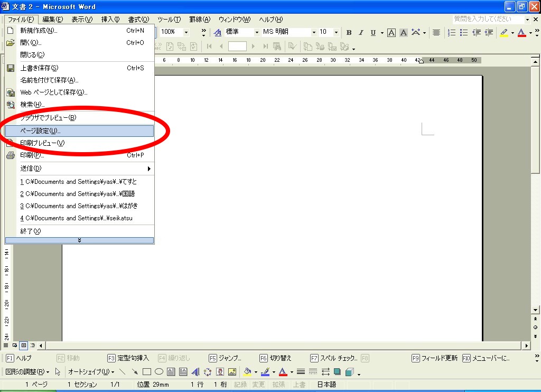Click the justify alignment icon
Viewport: 541px width, 392px height.
click(436, 32)
